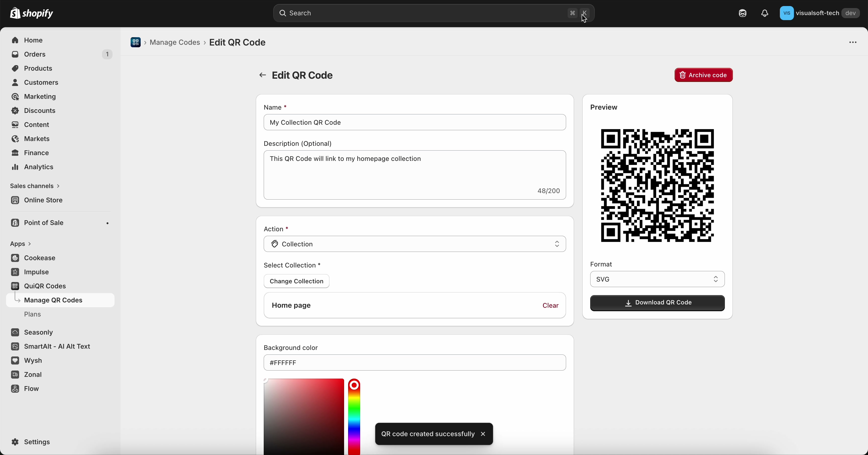Open the Flow app

(x=31, y=389)
